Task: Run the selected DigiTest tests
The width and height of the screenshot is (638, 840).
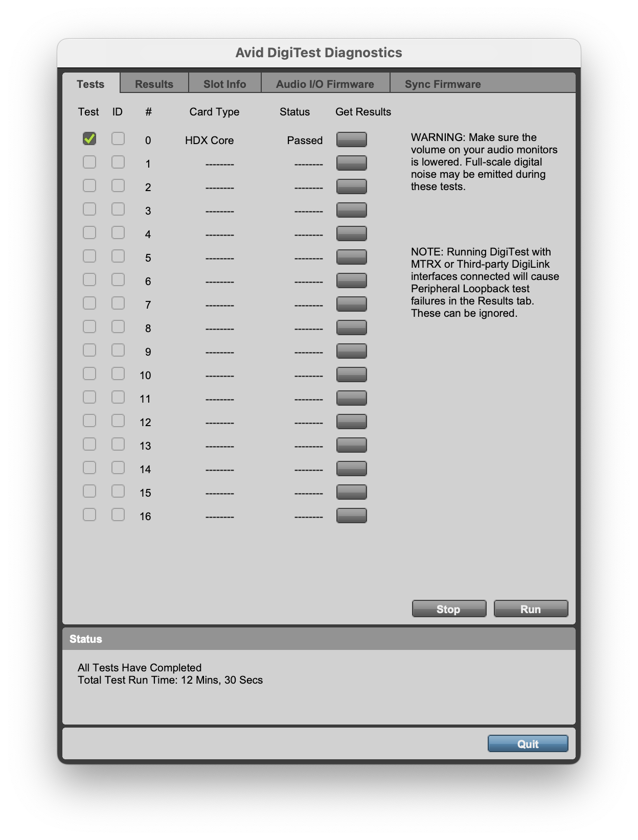Action: pyautogui.click(x=531, y=609)
